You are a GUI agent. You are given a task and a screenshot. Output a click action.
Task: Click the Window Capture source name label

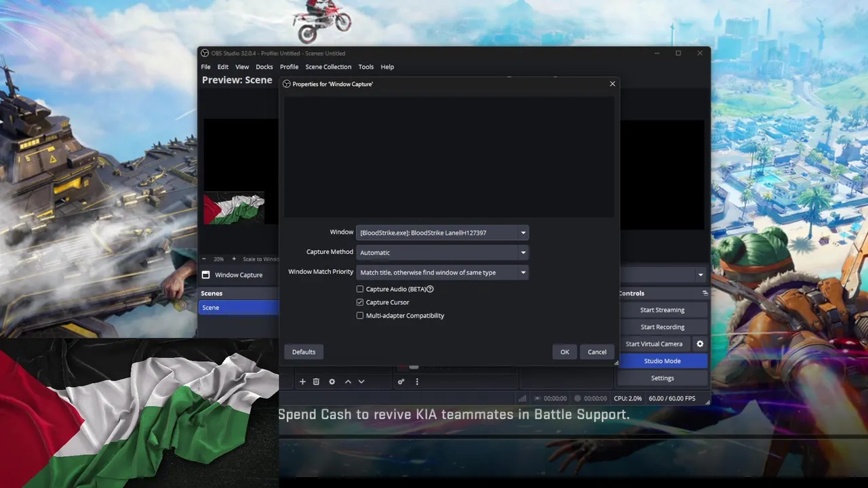[239, 275]
